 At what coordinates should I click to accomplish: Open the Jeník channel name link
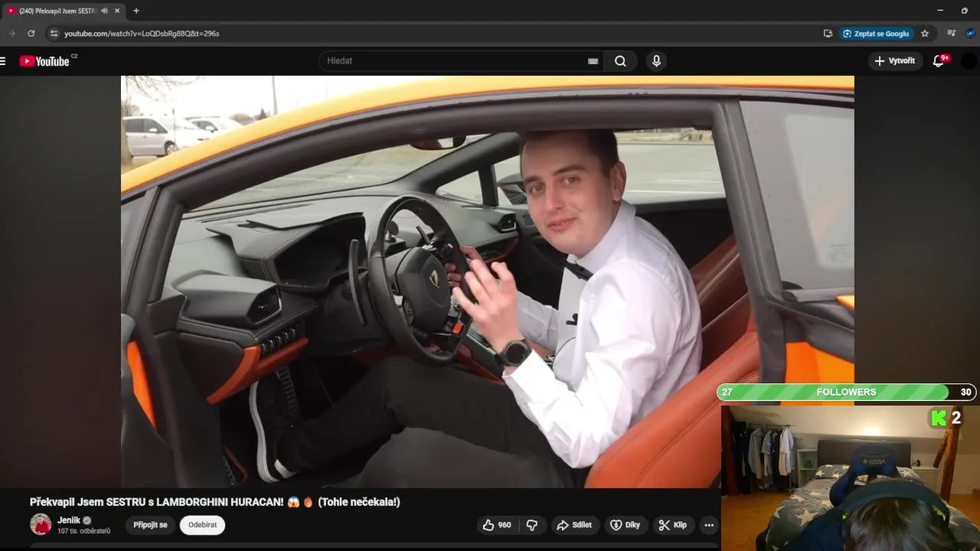pyautogui.click(x=69, y=520)
